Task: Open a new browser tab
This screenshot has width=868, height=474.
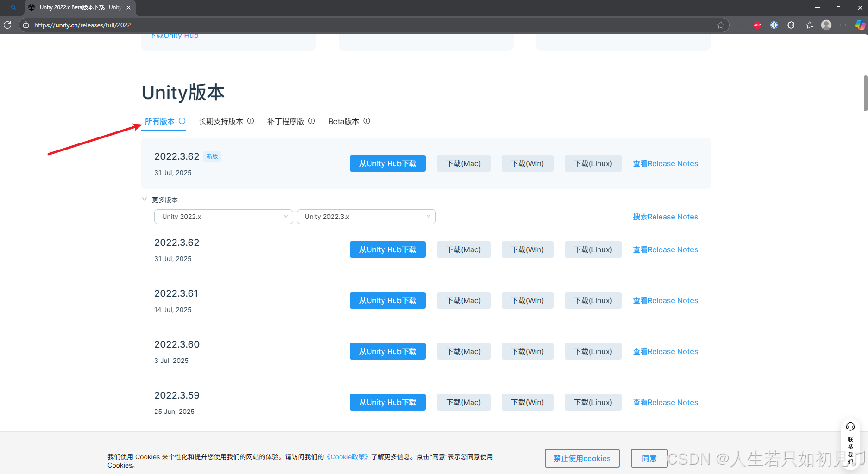Action: [144, 7]
